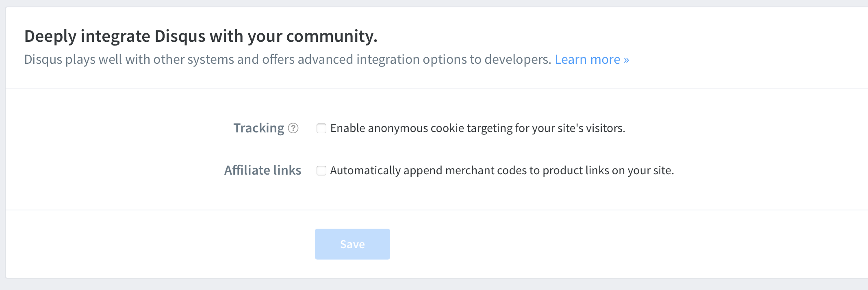Tick the append merchant codes checkbox
Screen dimensions: 868x290
(321, 171)
